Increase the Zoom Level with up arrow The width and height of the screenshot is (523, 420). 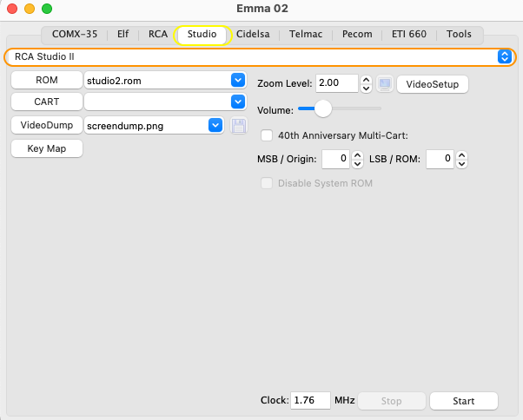[366, 80]
